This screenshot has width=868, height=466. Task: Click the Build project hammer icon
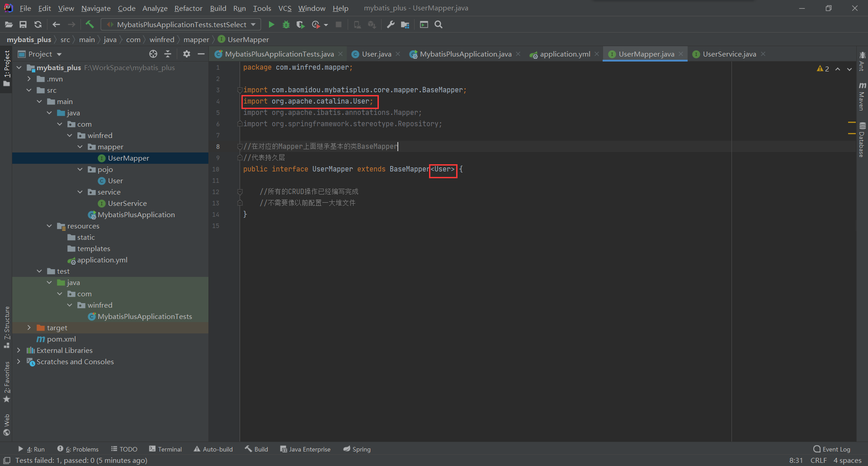[x=90, y=24]
